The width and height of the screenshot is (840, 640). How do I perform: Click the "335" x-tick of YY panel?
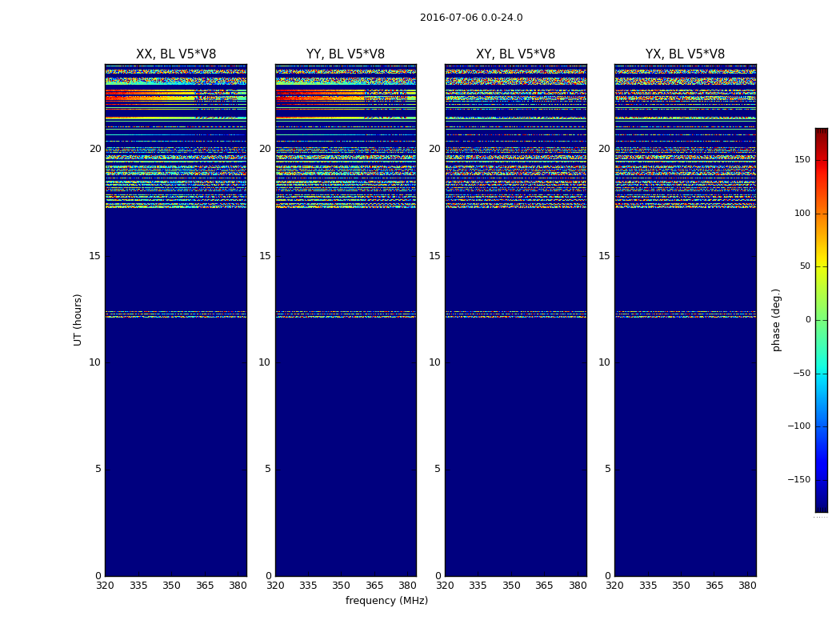pos(308,586)
